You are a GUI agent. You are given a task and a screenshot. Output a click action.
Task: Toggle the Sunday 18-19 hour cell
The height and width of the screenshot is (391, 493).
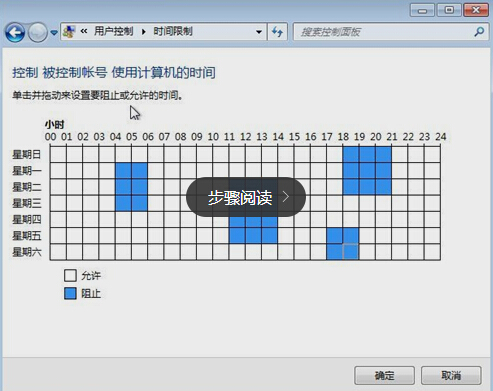[351, 154]
